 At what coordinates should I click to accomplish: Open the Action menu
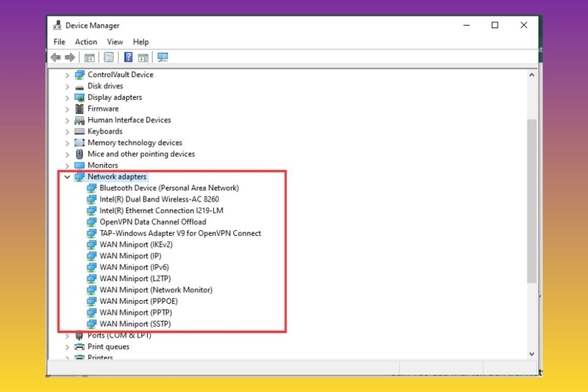point(86,42)
